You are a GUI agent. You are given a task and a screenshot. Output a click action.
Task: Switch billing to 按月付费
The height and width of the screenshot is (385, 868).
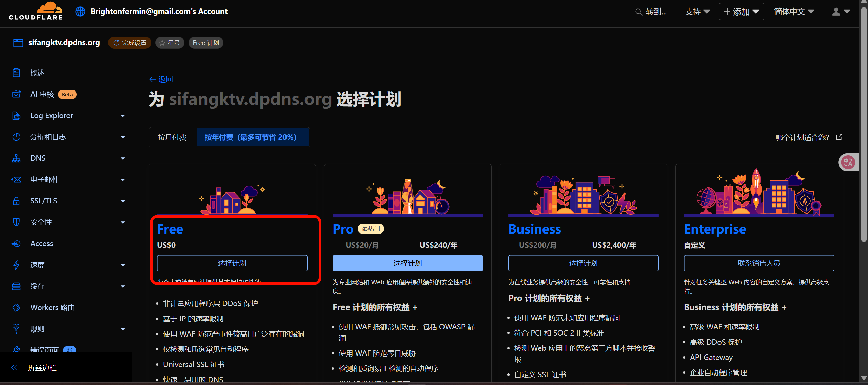172,137
